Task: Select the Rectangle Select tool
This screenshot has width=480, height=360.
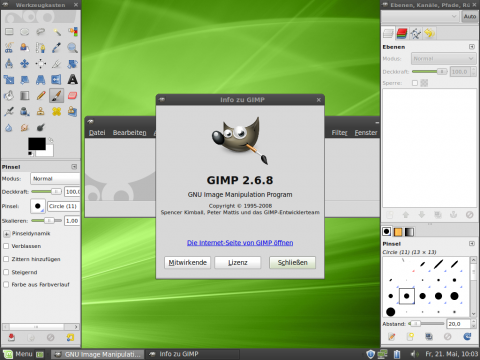Action: (9, 32)
